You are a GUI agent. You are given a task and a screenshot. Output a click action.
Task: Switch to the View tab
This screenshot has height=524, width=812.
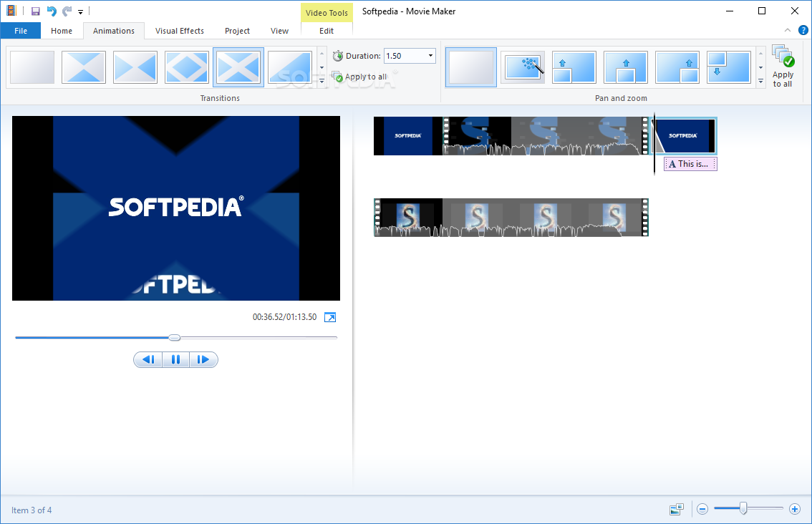point(279,31)
